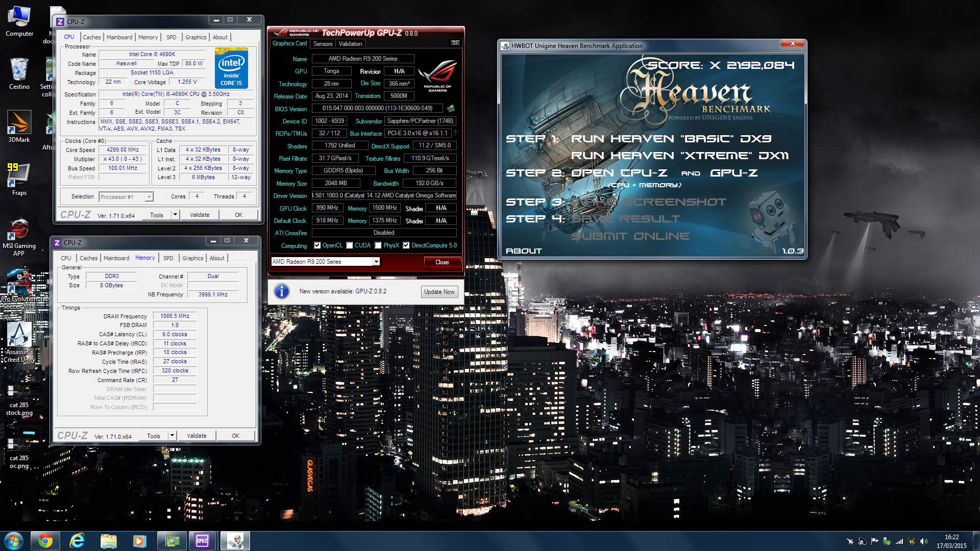Open About tab in bottom CPU-Z window
Image resolution: width=980 pixels, height=551 pixels.
(217, 258)
